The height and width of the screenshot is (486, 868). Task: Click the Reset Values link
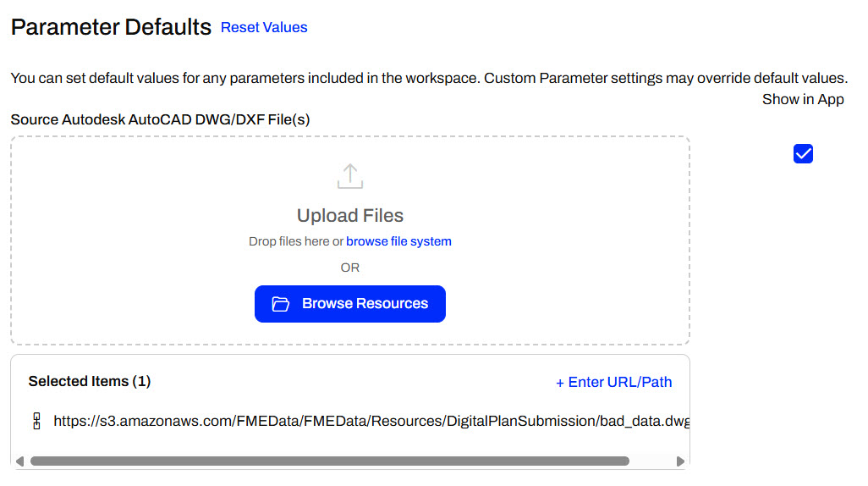click(264, 28)
